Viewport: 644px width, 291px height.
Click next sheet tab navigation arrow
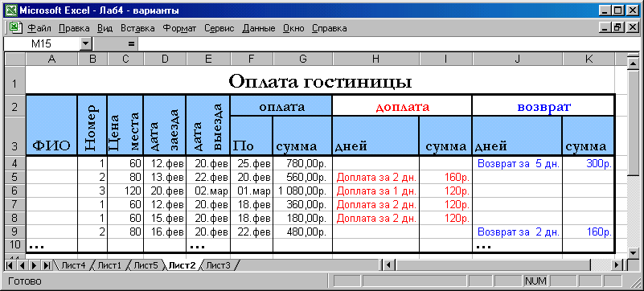34,265
